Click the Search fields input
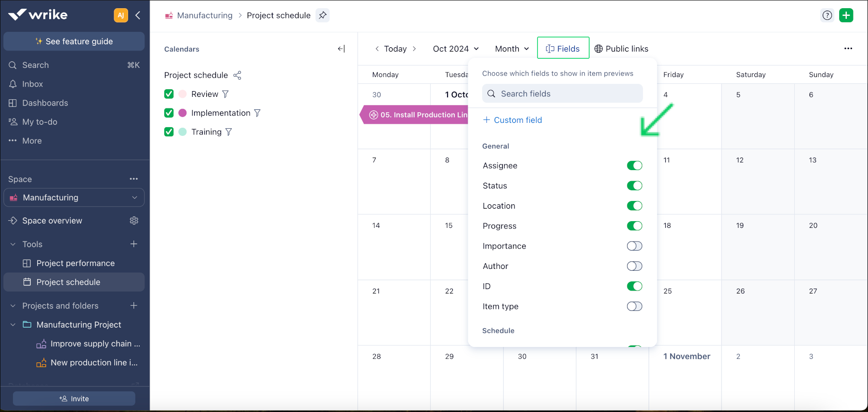 pos(562,93)
